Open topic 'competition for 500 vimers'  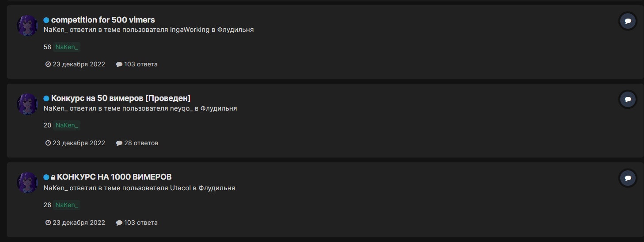[103, 20]
